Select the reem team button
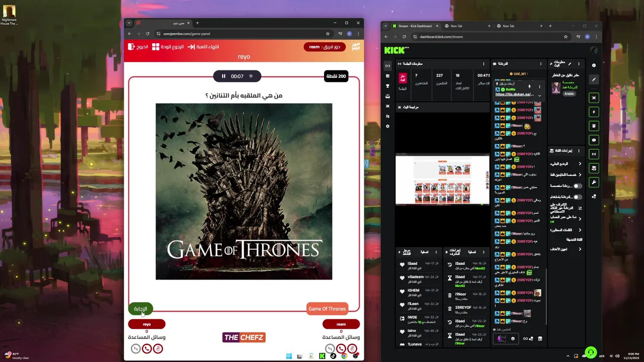 (341, 324)
